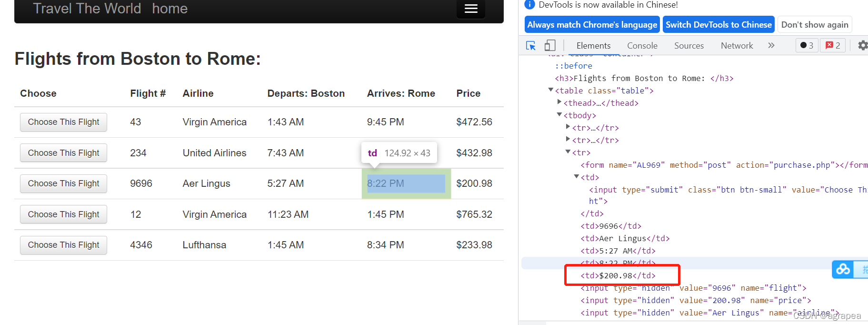Viewport: 868px width, 325px height.
Task: Click Don't show again button
Action: tap(815, 25)
